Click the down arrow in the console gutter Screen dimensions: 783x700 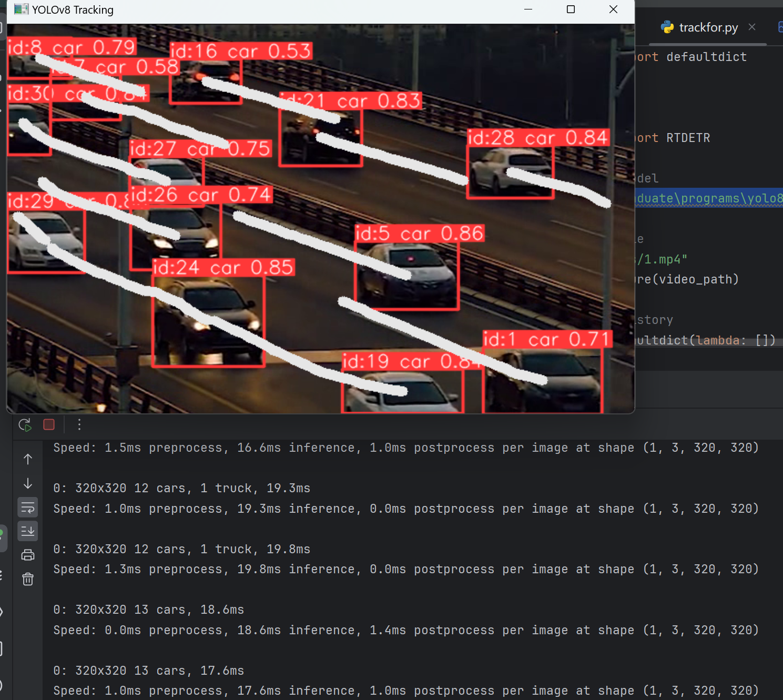[x=28, y=483]
